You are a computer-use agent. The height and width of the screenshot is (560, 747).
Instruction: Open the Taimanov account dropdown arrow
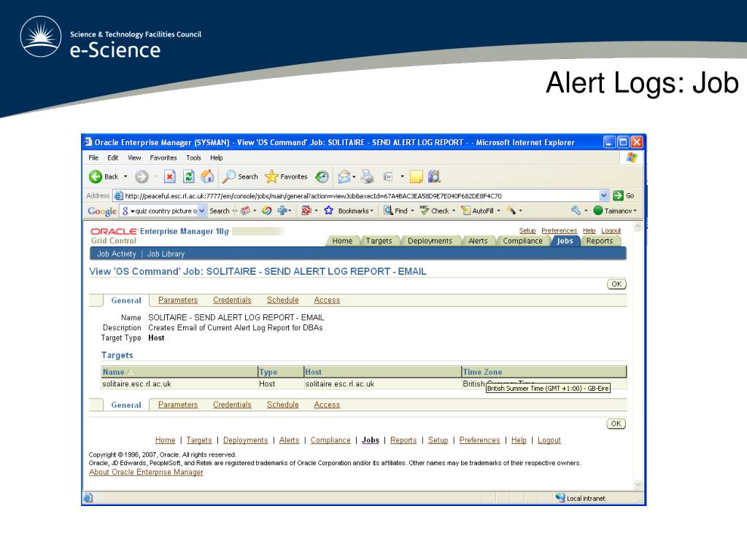pos(635,211)
